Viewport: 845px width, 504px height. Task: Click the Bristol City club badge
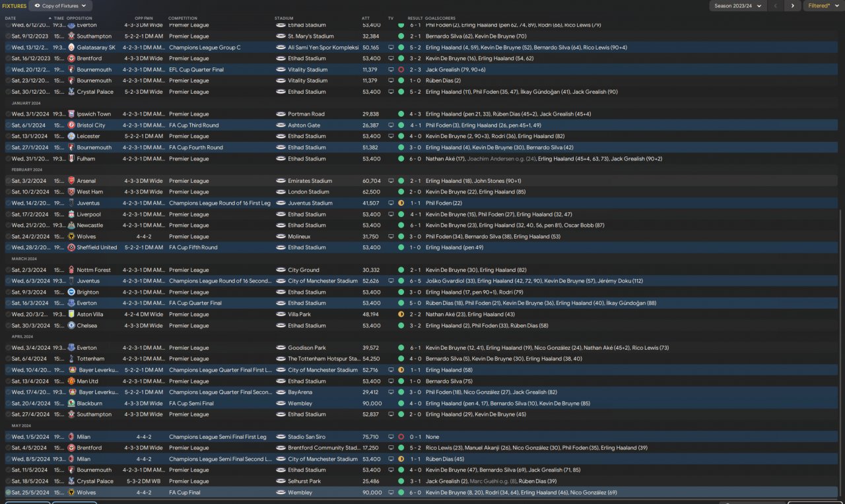[71, 125]
